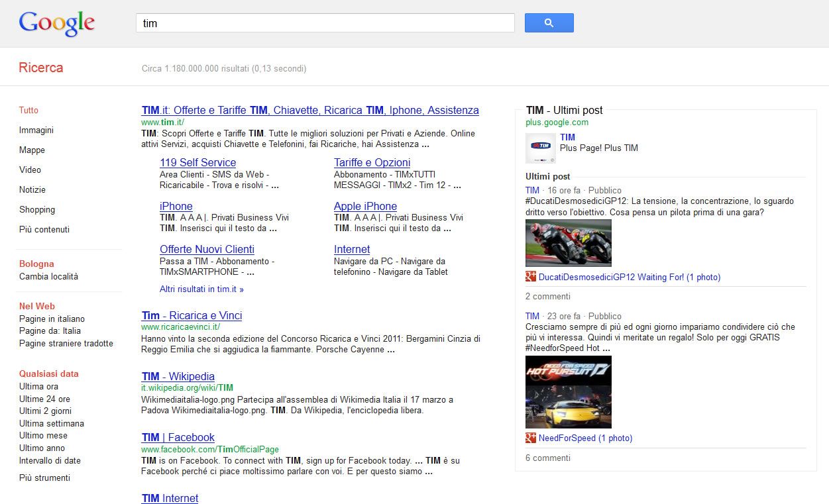Image resolution: width=829 pixels, height=504 pixels.
Task: Open the Need for Speed Hot Pursuit image
Action: 568,392
